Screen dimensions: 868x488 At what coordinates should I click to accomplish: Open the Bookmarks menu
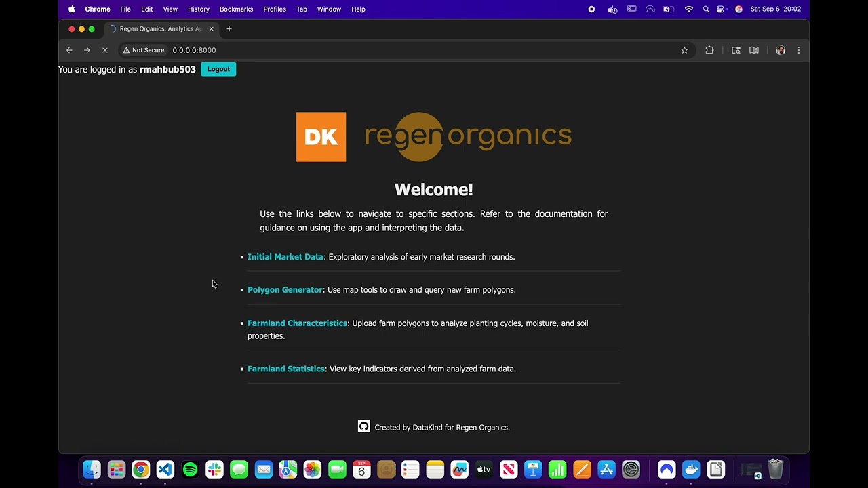(236, 9)
